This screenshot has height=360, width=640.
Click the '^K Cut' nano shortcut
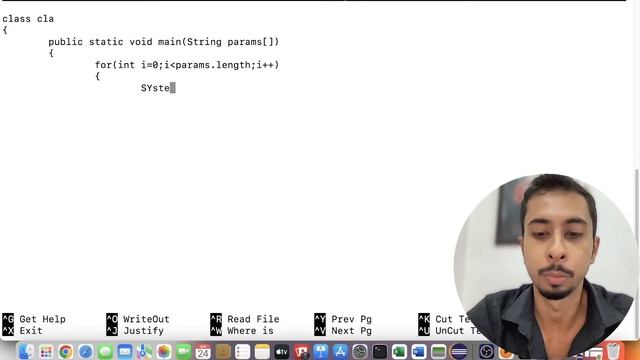[x=444, y=319]
